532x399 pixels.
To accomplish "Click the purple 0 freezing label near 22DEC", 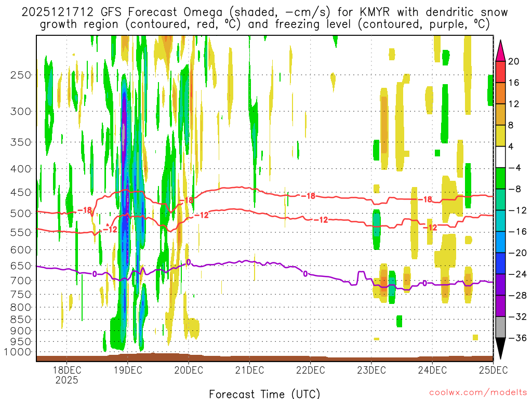I will tap(305, 273).
